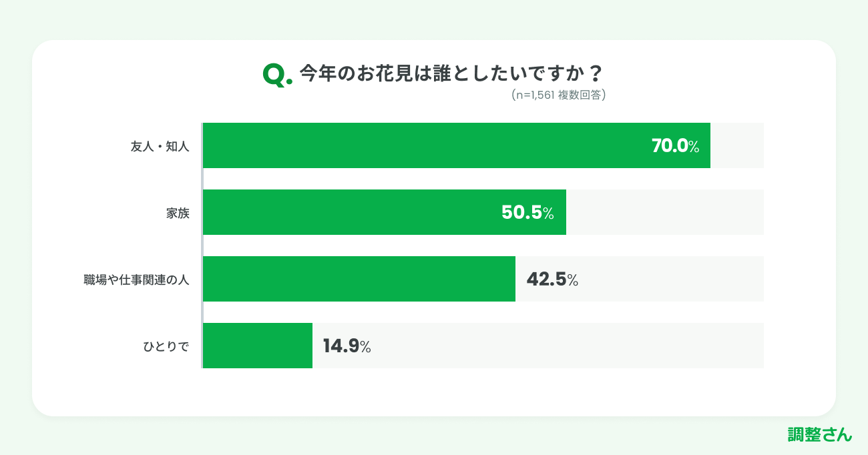Click the 14.9% value label
Screen dimensions: 868x455
(347, 346)
